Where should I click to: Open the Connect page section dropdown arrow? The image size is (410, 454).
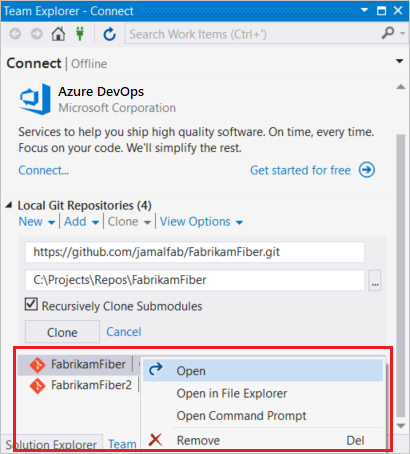click(399, 61)
